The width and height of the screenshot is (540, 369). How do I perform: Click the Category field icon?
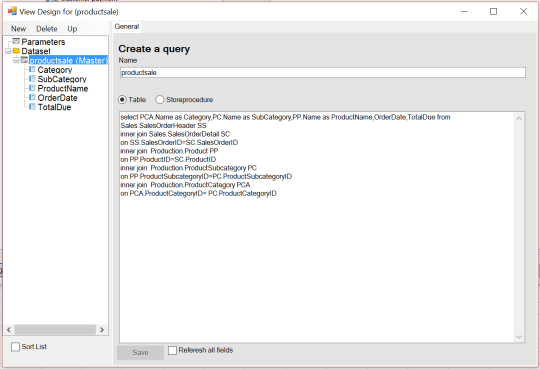point(32,69)
